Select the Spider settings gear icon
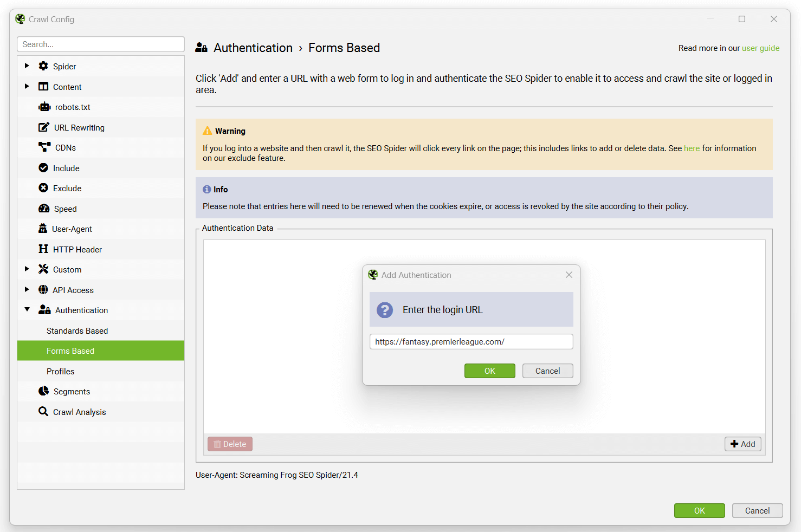The image size is (801, 532). coord(43,66)
